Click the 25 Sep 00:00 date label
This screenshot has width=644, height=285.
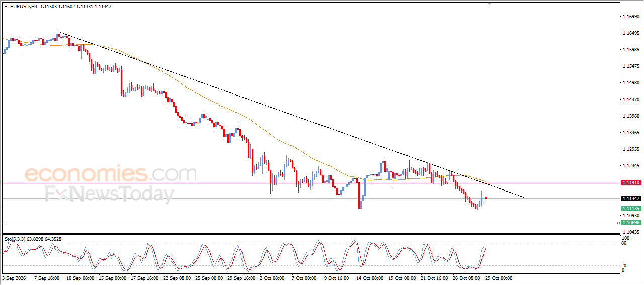pos(210,278)
